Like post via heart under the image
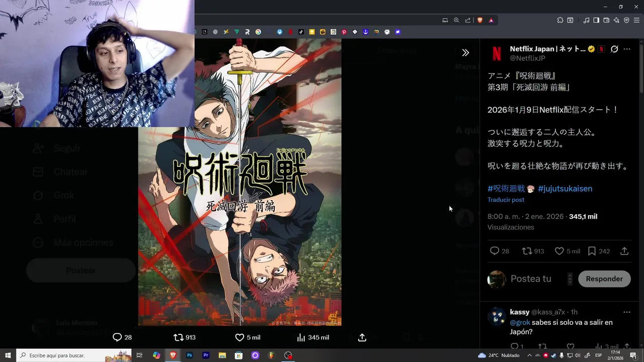 point(240,337)
